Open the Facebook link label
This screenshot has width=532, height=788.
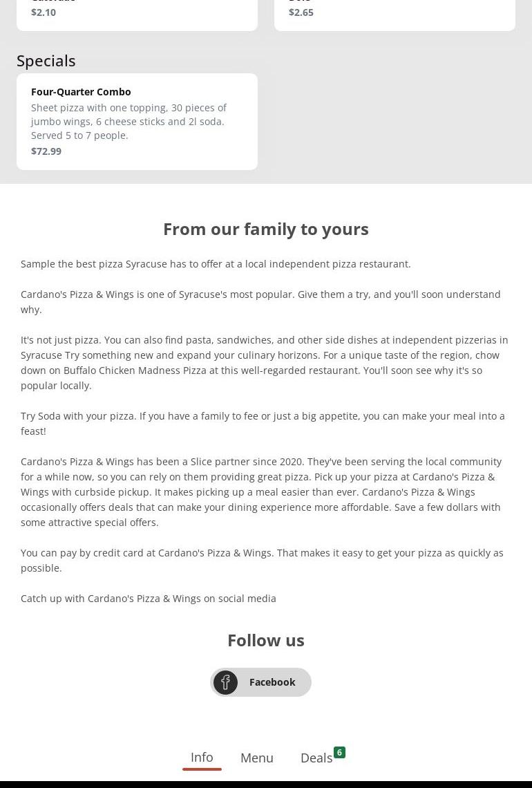click(x=272, y=682)
